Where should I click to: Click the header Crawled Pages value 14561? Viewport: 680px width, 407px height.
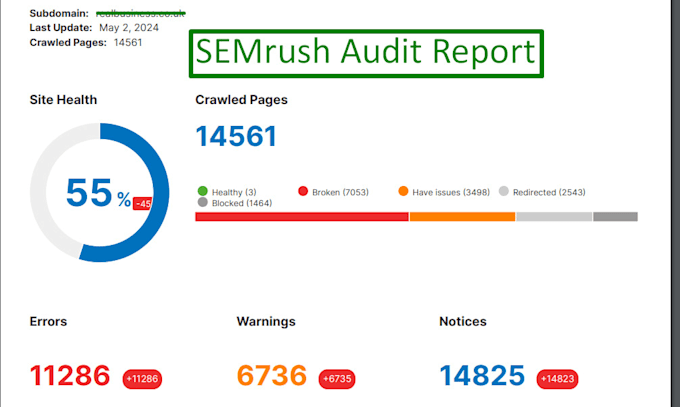click(128, 43)
